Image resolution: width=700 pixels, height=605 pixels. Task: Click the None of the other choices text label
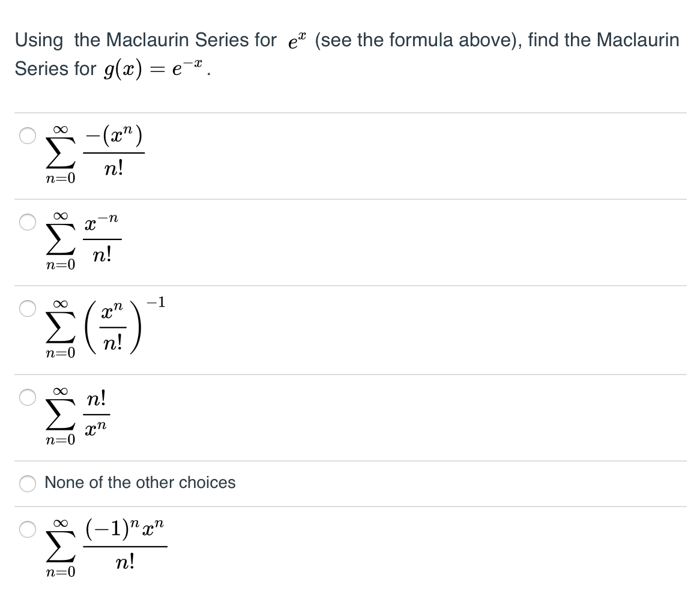tap(139, 483)
